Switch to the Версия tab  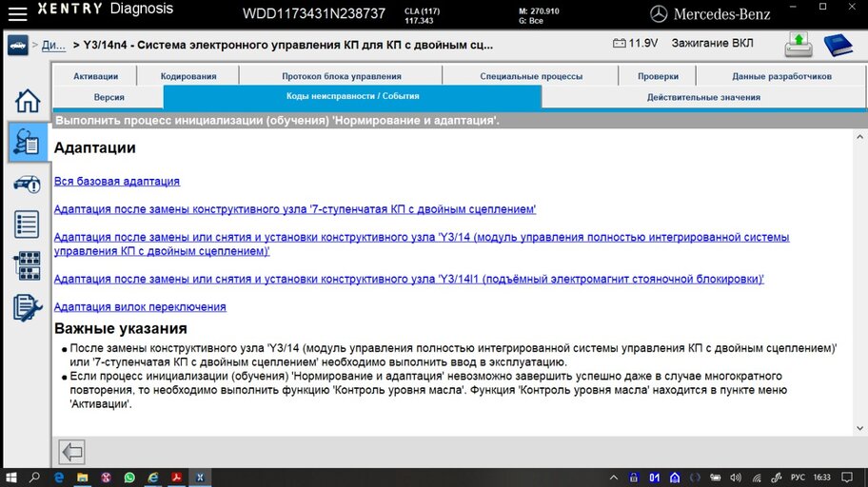click(x=108, y=97)
